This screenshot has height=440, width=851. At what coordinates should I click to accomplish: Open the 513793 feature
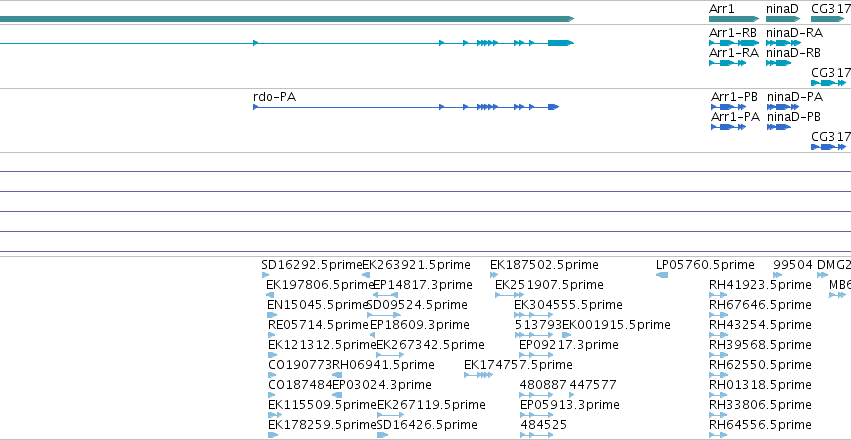(x=534, y=335)
